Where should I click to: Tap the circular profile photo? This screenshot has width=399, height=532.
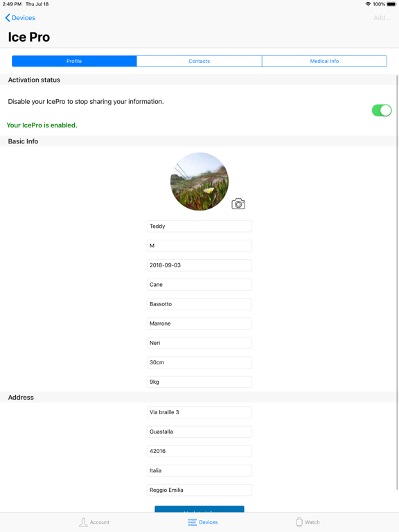[x=199, y=181]
